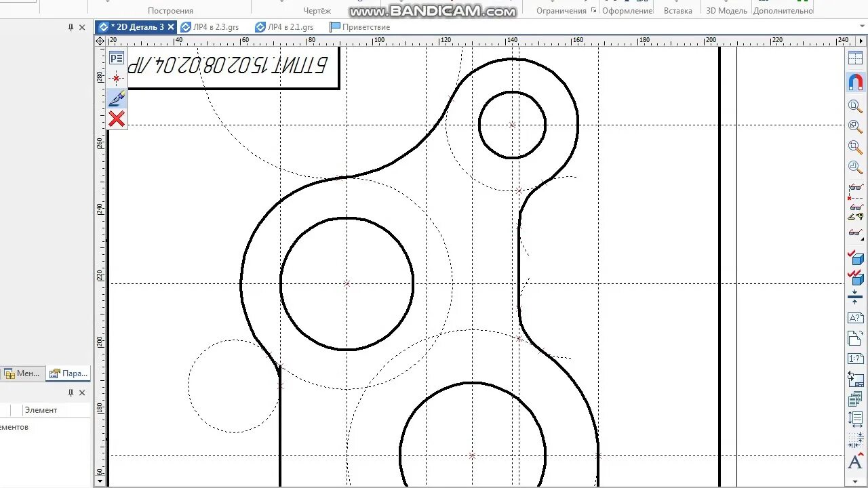Click the lower 3D cube with double checkmark icon
Viewport: 868px width, 488px height.
pos(856,277)
